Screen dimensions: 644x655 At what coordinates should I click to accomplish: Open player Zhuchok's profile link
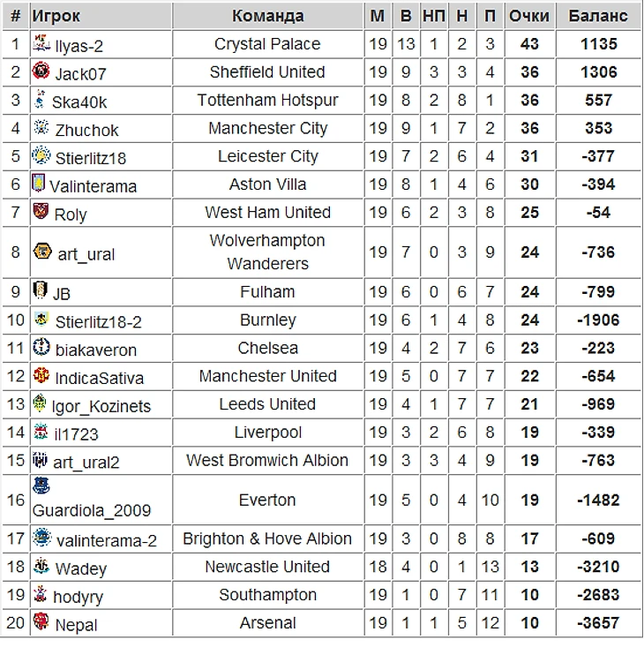pos(86,130)
